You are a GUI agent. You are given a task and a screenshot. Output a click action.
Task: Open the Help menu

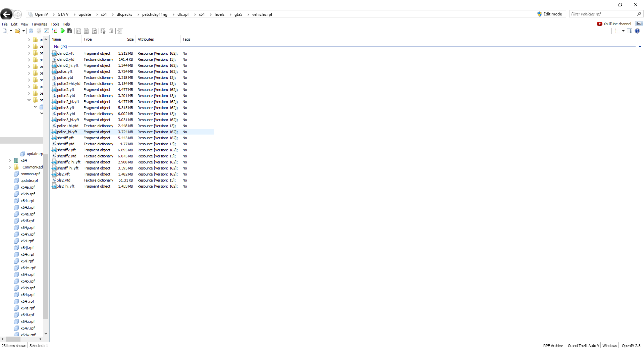click(66, 24)
